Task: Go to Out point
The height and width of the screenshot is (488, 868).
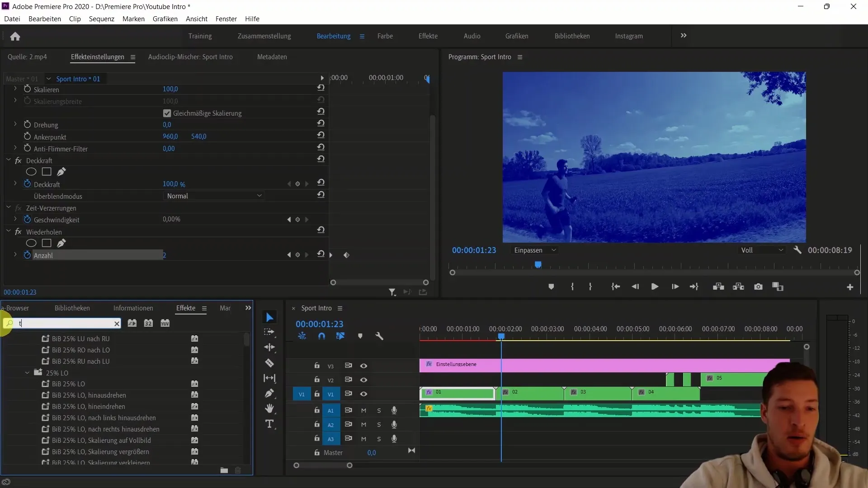Action: [694, 286]
